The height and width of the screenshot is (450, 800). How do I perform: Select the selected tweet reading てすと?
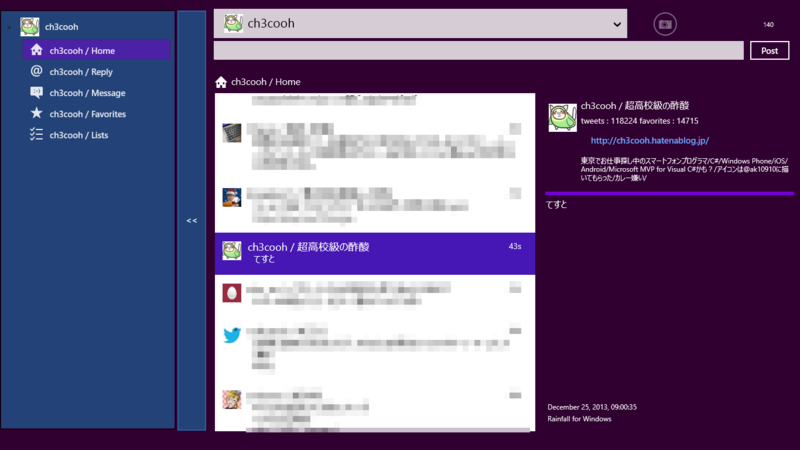[375, 254]
